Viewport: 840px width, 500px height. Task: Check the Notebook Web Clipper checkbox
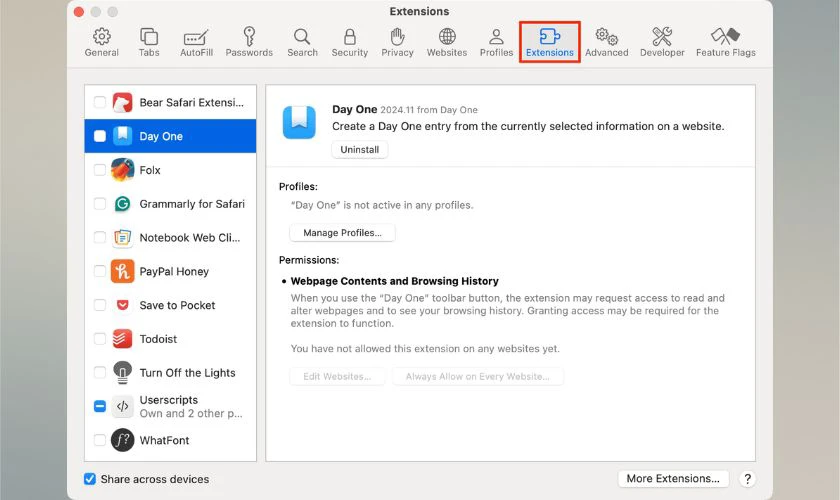pyautogui.click(x=100, y=237)
